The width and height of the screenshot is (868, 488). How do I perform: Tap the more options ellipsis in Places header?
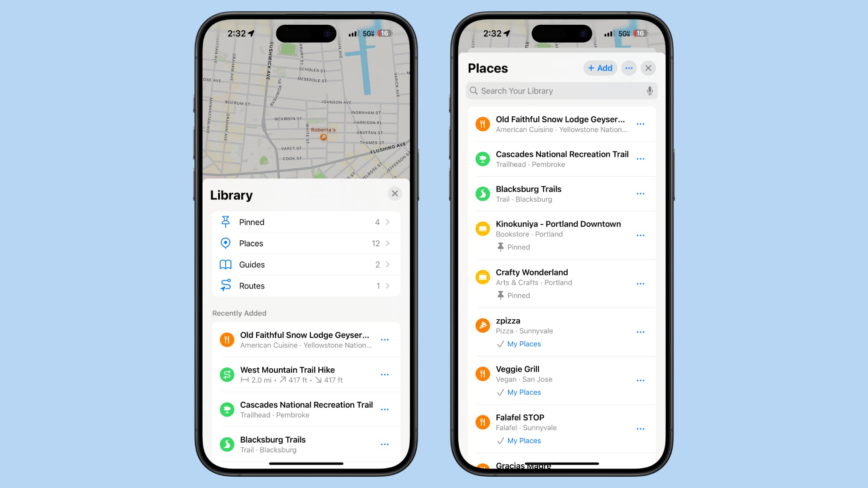[x=629, y=68]
